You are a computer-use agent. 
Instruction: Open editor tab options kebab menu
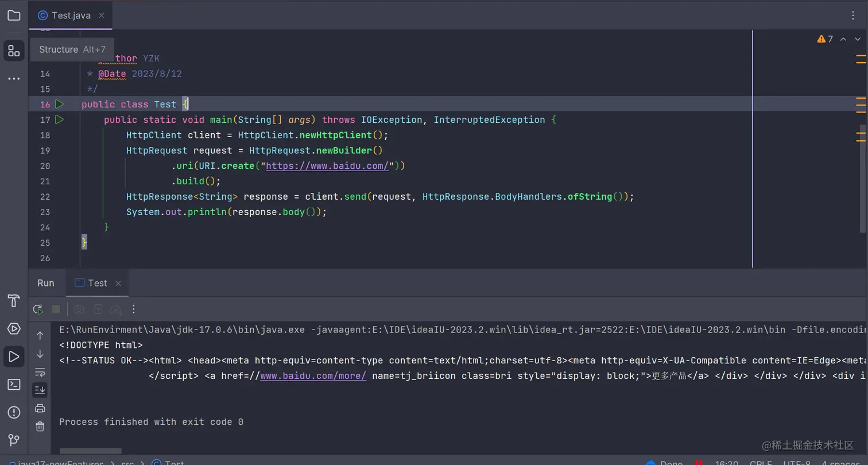853,15
